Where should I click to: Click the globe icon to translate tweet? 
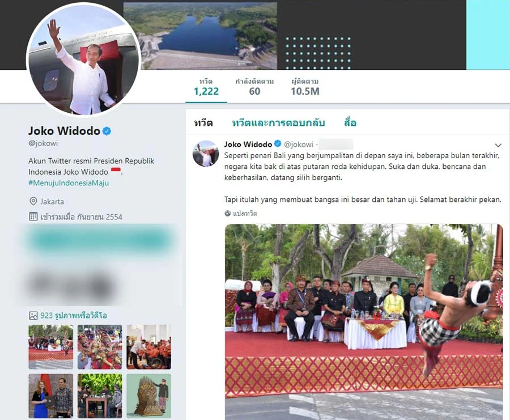coord(228,214)
